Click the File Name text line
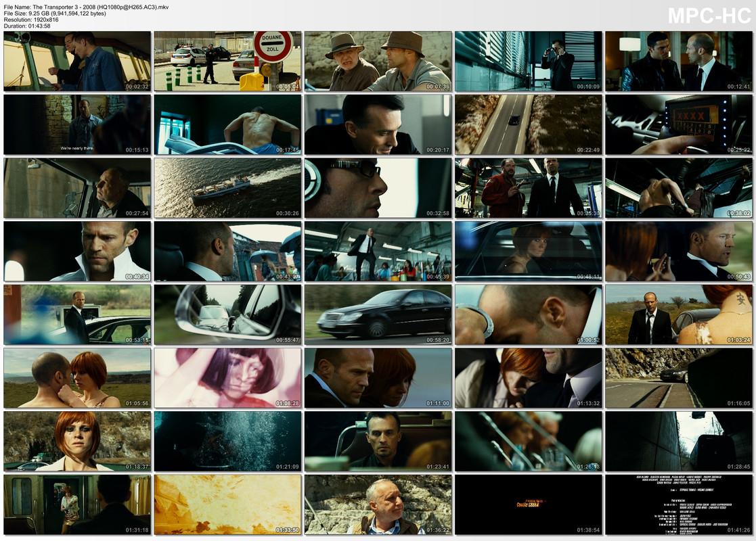The image size is (756, 541). [x=87, y=7]
